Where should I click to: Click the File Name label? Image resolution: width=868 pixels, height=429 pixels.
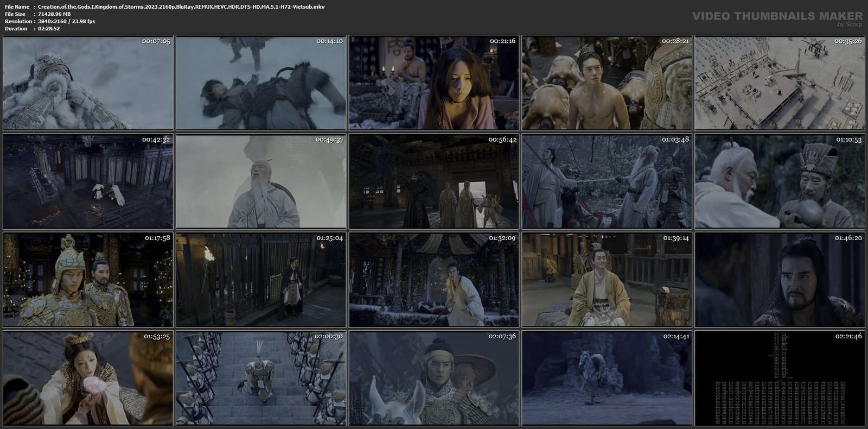click(x=17, y=7)
